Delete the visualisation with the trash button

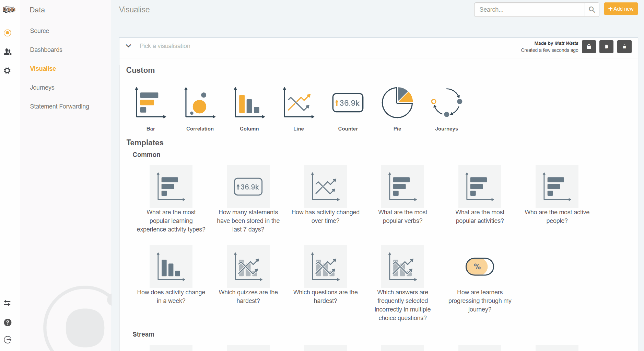pyautogui.click(x=624, y=47)
